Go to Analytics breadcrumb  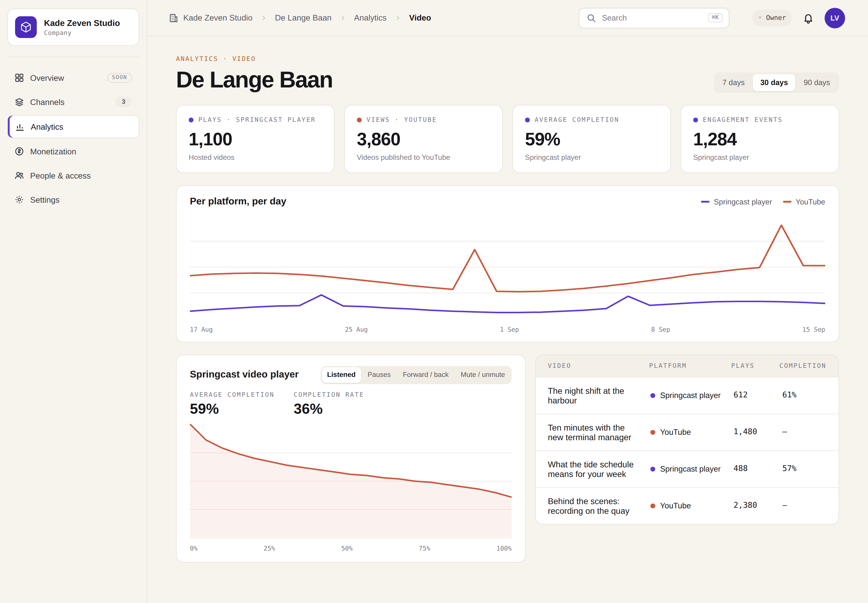(370, 18)
